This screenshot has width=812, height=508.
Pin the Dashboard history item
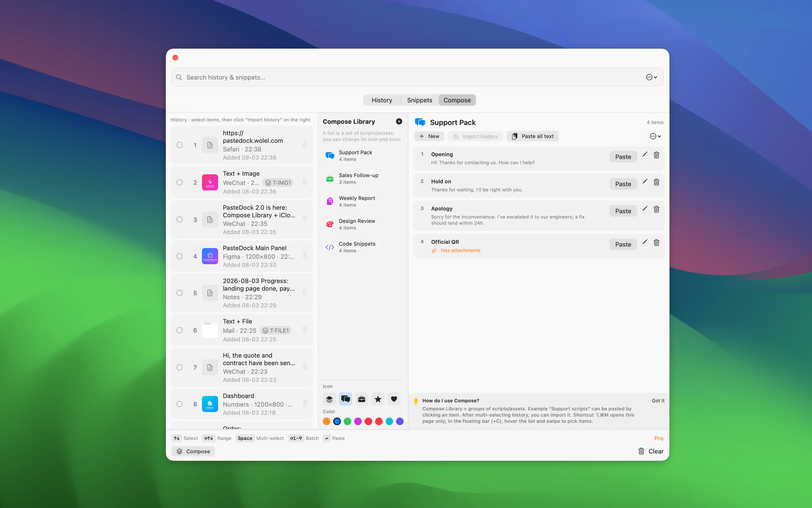[305, 404]
